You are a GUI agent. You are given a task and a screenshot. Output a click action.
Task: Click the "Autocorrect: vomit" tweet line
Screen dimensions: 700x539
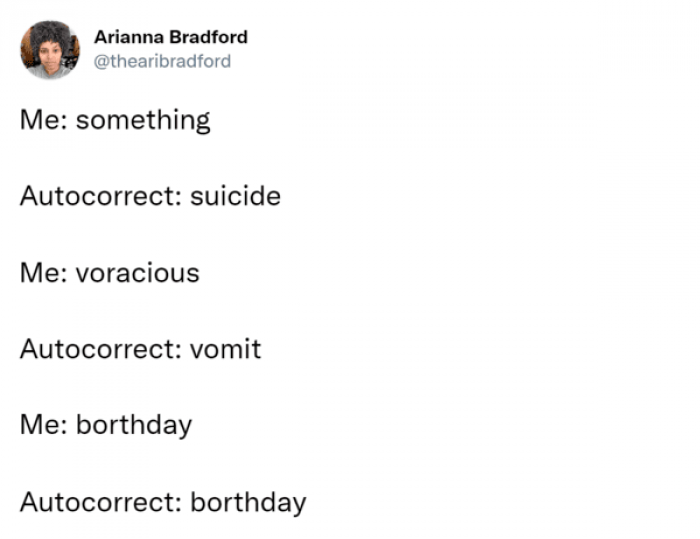pyautogui.click(x=140, y=349)
